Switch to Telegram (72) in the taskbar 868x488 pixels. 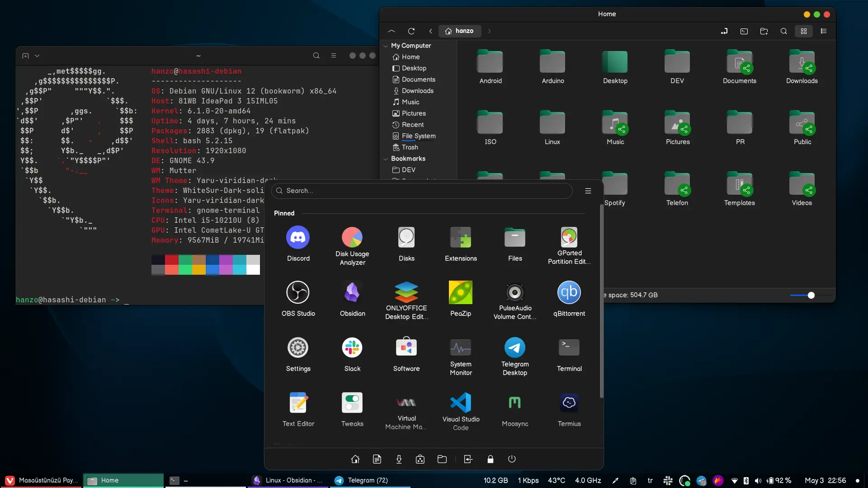pos(371,480)
